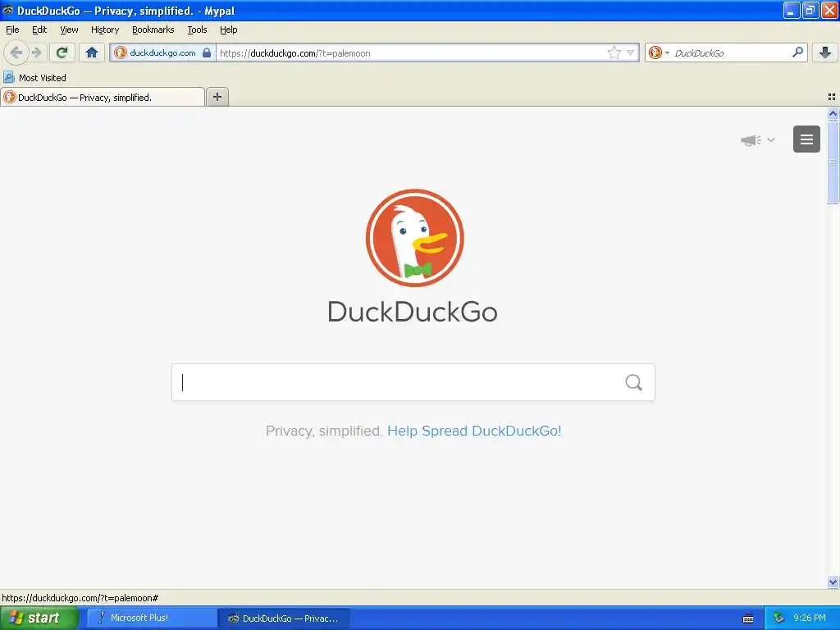Screen dimensions: 840x630
Task: Open the Tools menu
Action: [x=197, y=30]
